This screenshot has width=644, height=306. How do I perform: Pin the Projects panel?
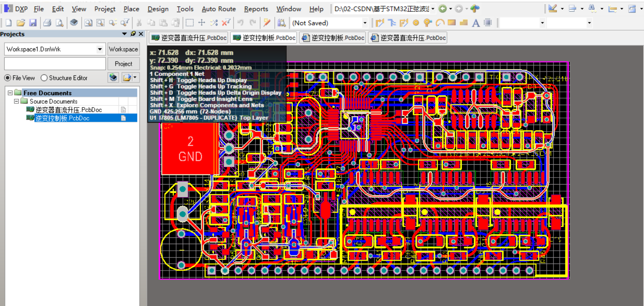(133, 34)
